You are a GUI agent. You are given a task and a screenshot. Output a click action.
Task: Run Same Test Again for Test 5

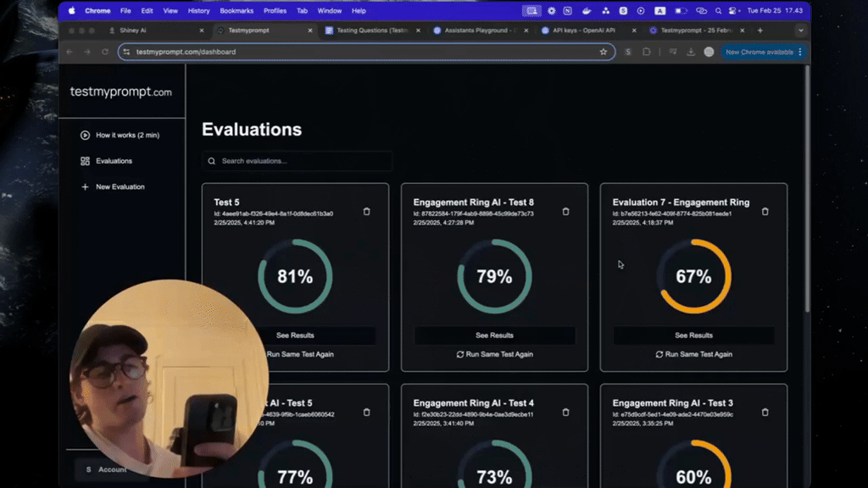(x=300, y=354)
